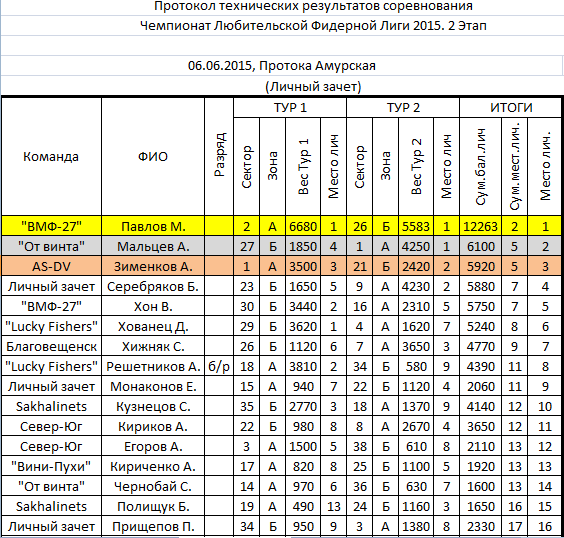Select the Благовещенск team cell
564x538 pixels.
tap(51, 346)
